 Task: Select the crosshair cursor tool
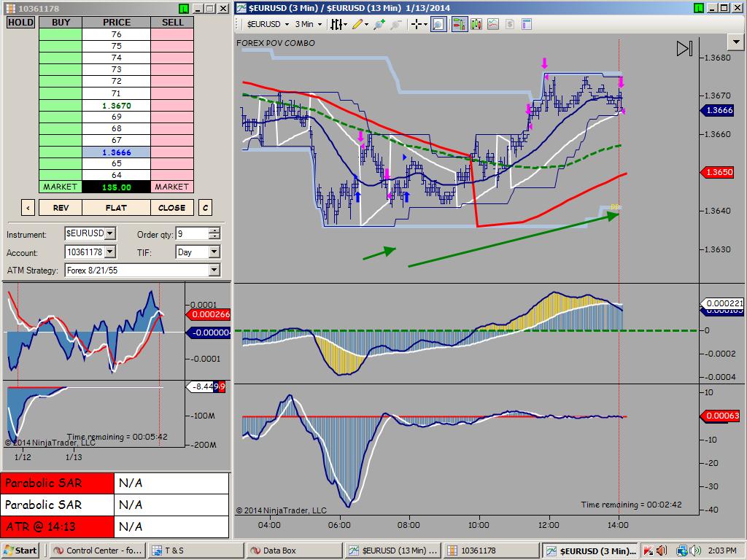[417, 24]
